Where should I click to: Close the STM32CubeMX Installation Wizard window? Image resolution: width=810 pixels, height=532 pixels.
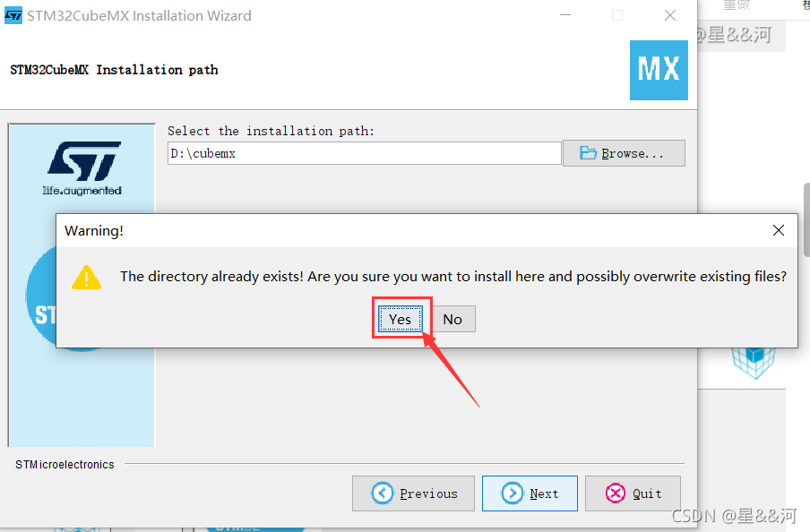click(x=670, y=15)
